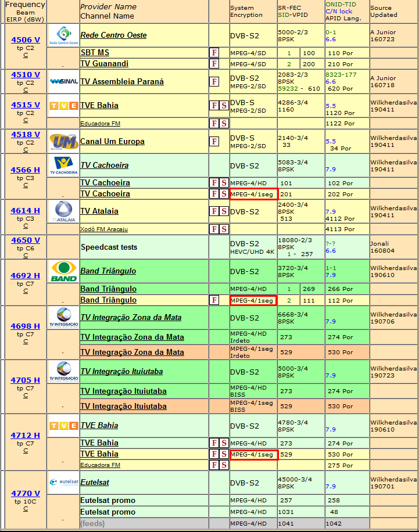Open frequency link 4566 H

click(25, 170)
